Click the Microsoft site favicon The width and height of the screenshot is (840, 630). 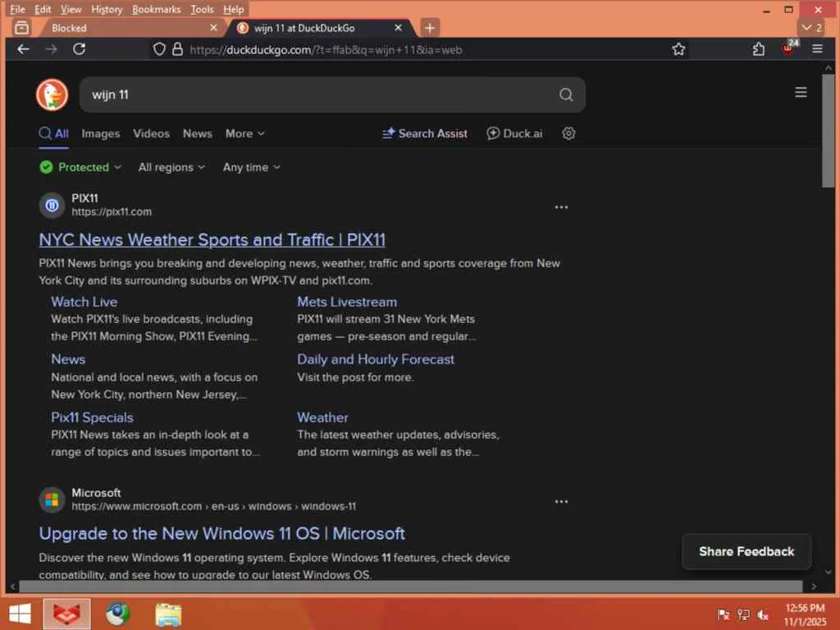[52, 500]
